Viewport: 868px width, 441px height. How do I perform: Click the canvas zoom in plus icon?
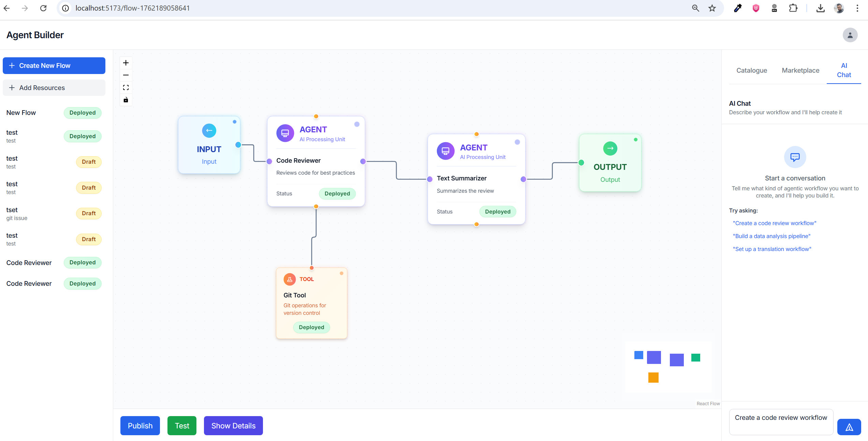[126, 63]
